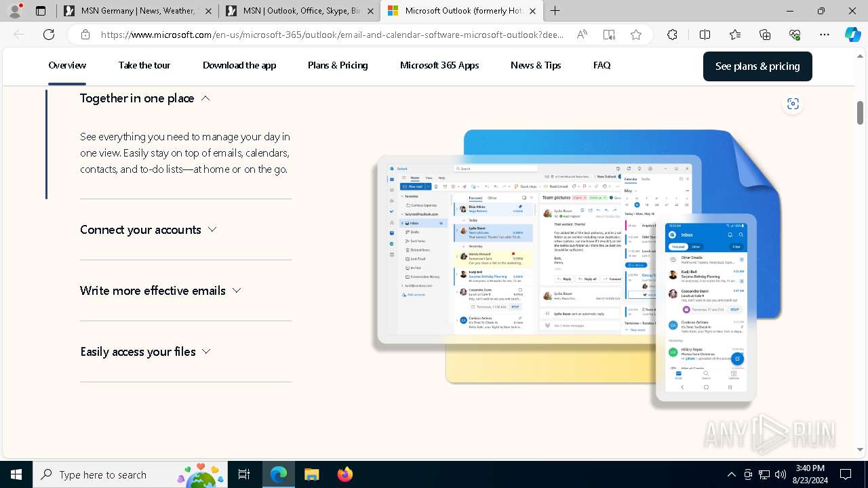Open the tab actions menu icon
This screenshot has height=488, width=868.
pyautogui.click(x=41, y=11)
